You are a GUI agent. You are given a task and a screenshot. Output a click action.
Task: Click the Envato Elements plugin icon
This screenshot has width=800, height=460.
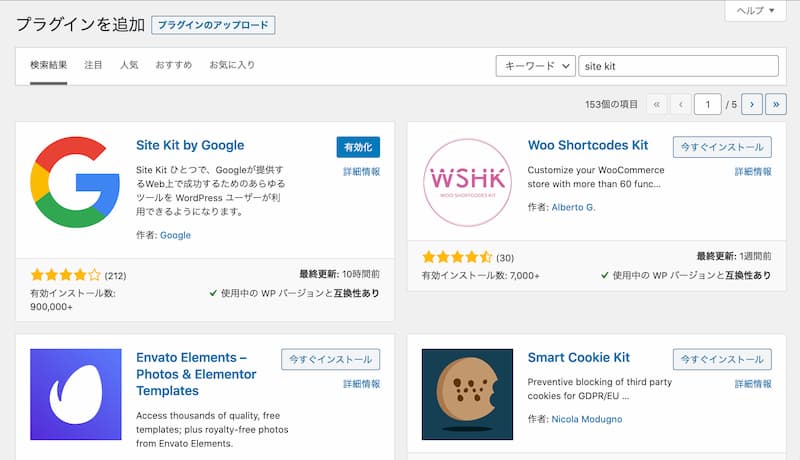(x=76, y=394)
